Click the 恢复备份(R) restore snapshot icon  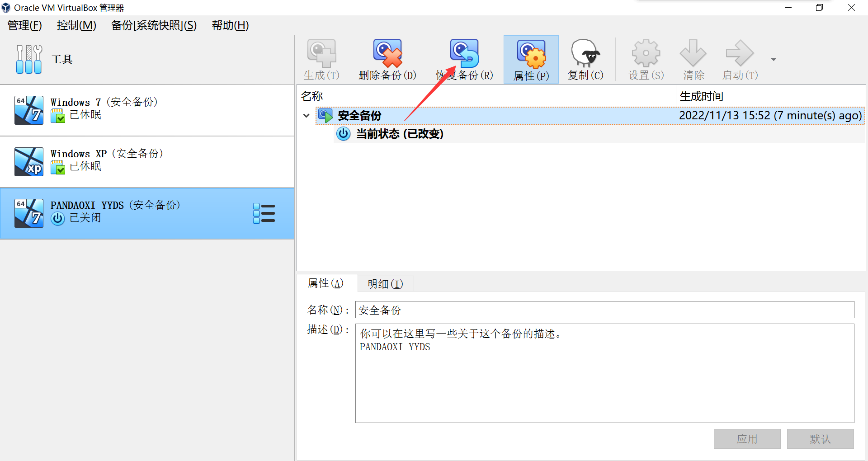[x=464, y=53]
